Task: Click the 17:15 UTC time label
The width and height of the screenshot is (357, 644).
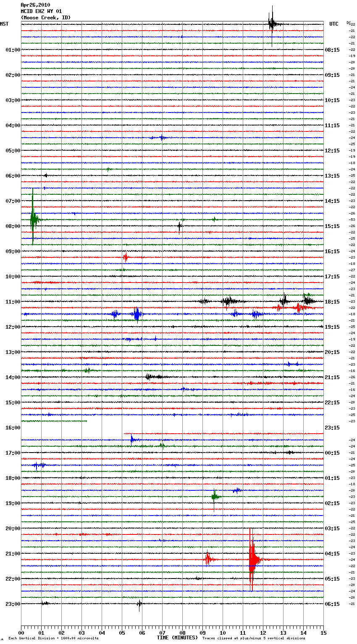Action: click(332, 277)
